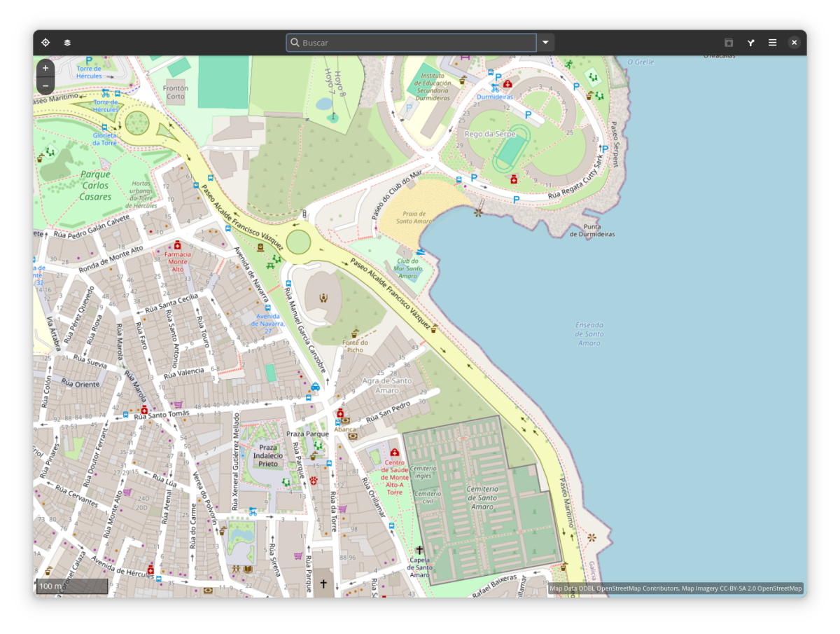Image resolution: width=840 pixels, height=634 pixels.
Task: Open the map layers menu
Action: pos(67,43)
